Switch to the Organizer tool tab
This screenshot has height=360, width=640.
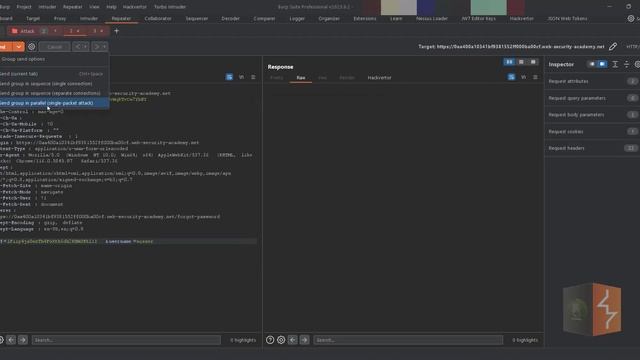tap(329, 18)
